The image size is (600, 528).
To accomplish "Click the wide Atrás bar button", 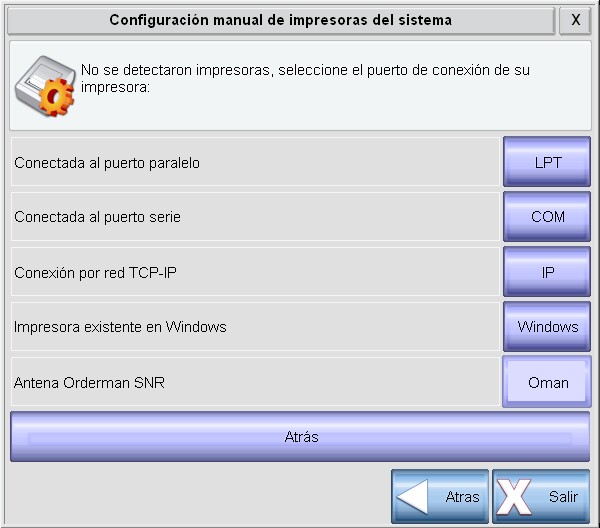I will tap(300, 437).
